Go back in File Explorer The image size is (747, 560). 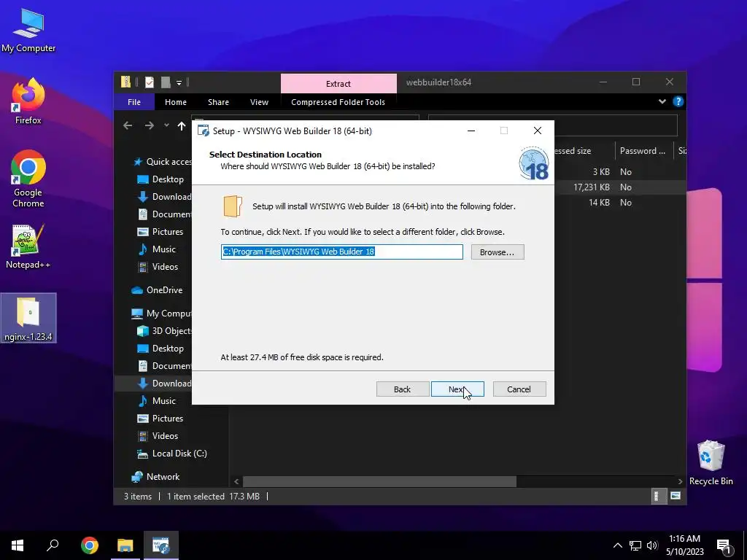point(128,125)
